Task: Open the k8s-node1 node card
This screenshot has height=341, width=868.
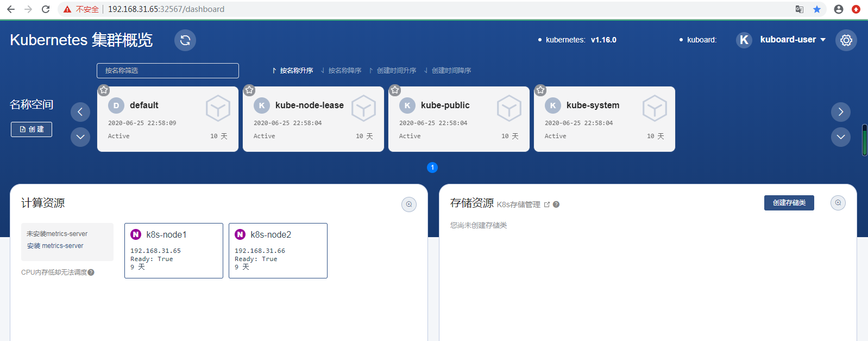Action: point(174,251)
